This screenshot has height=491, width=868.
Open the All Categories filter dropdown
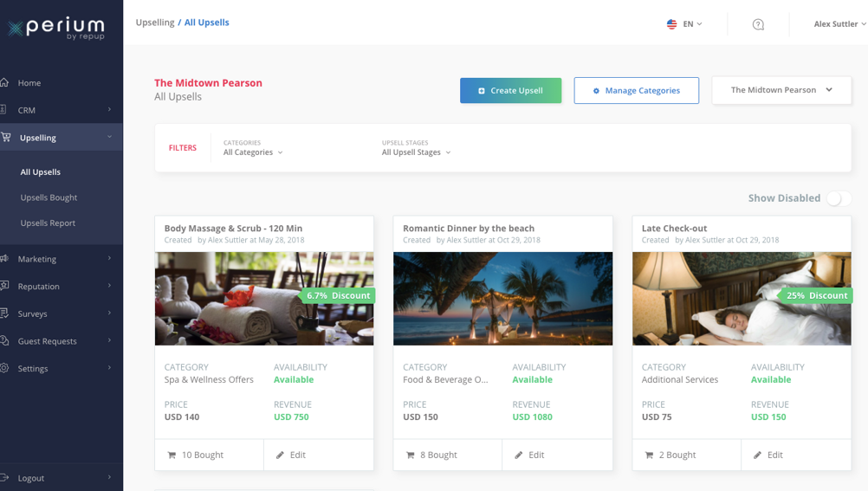tap(253, 152)
